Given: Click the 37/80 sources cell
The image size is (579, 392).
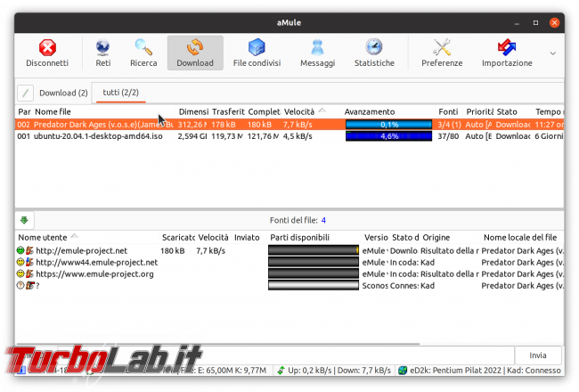Looking at the screenshot, I should pyautogui.click(x=448, y=136).
